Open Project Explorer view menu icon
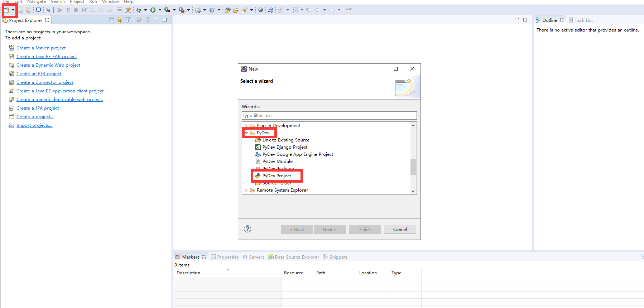 tap(148, 20)
